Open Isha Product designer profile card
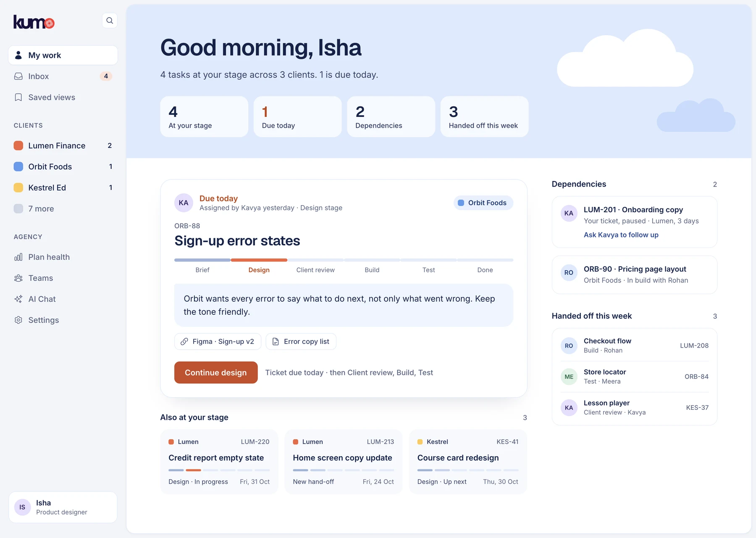 click(63, 507)
